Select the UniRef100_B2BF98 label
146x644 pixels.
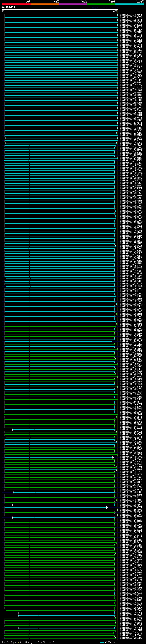tap(131, 37)
